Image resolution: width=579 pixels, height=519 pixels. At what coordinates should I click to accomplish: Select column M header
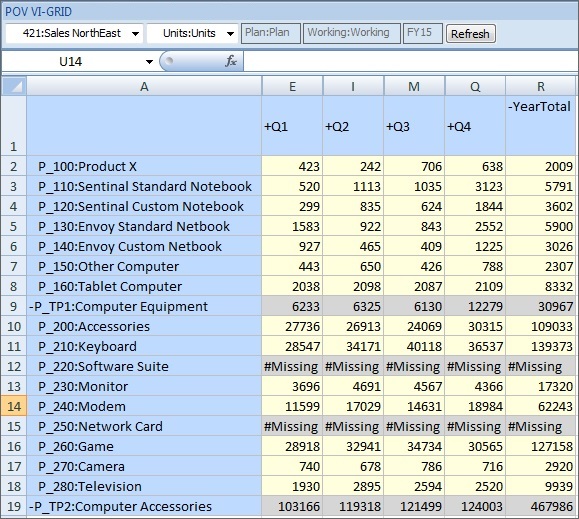coord(414,86)
